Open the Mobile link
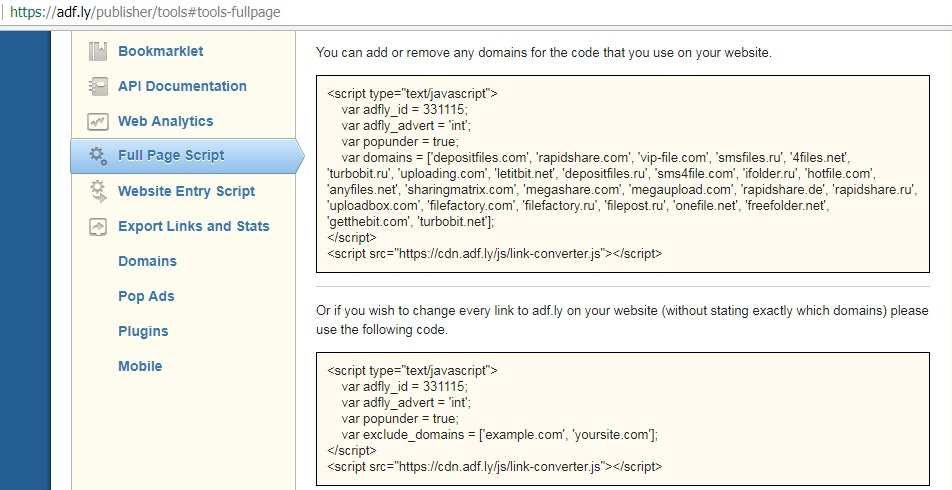The image size is (952, 490). click(x=140, y=366)
